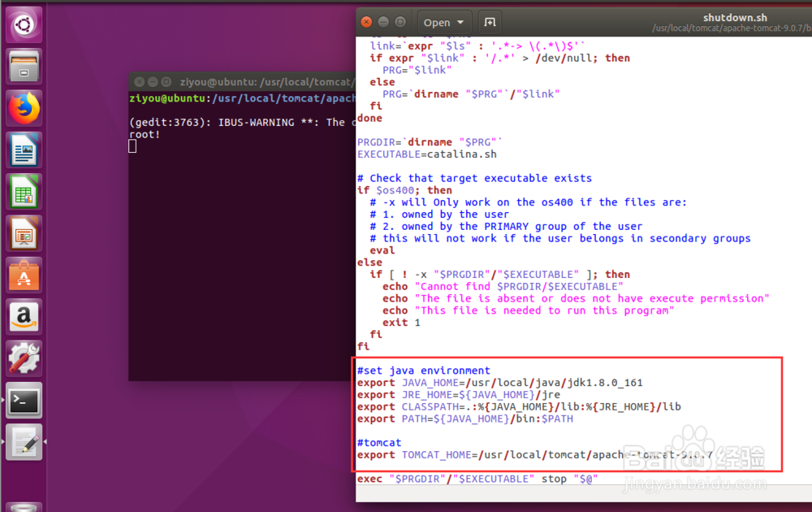812x512 pixels.
Task: Launch the Text Editor from the dock
Action: pyautogui.click(x=24, y=442)
